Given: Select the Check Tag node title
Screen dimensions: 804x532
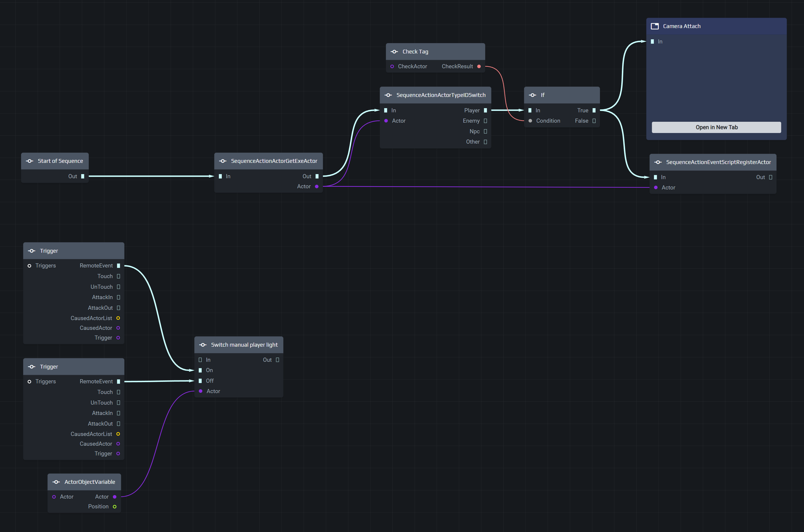Looking at the screenshot, I should pyautogui.click(x=415, y=51).
